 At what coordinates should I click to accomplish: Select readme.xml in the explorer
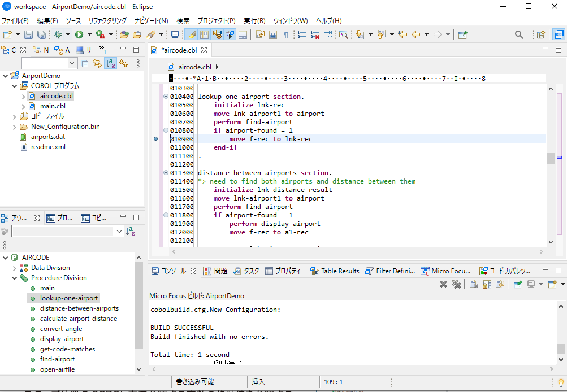(x=48, y=147)
